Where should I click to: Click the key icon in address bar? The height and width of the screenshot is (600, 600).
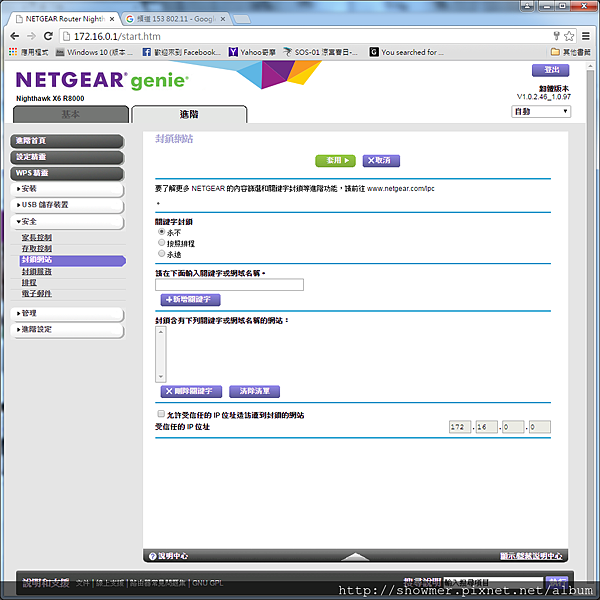(x=556, y=36)
